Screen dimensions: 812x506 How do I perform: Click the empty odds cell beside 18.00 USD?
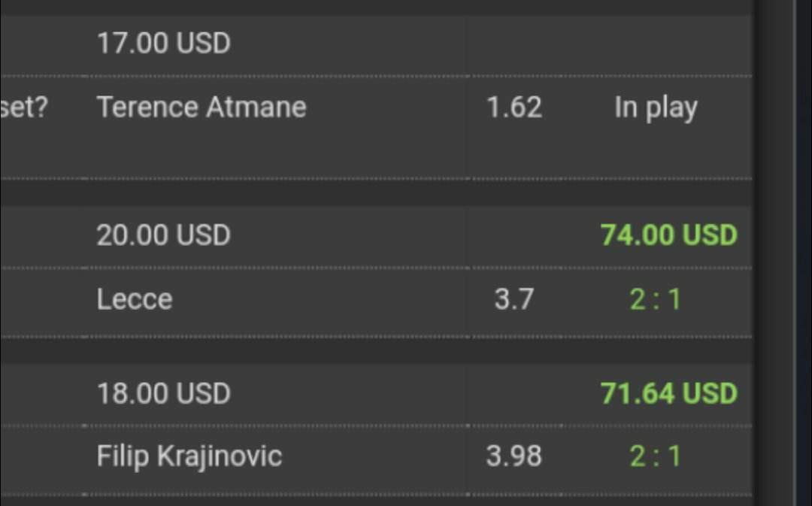514,393
